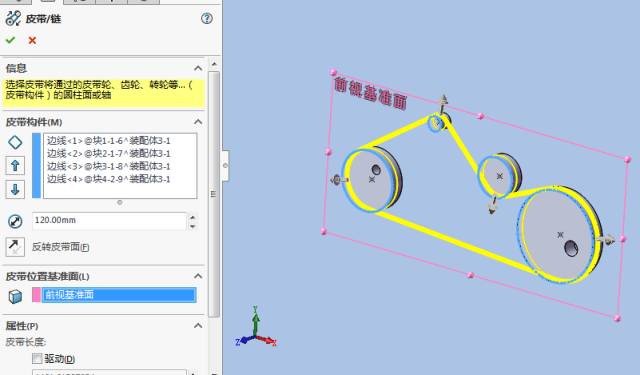640x375 pixels.
Task: Open help for the 皮带/链 panel
Action: tap(207, 18)
